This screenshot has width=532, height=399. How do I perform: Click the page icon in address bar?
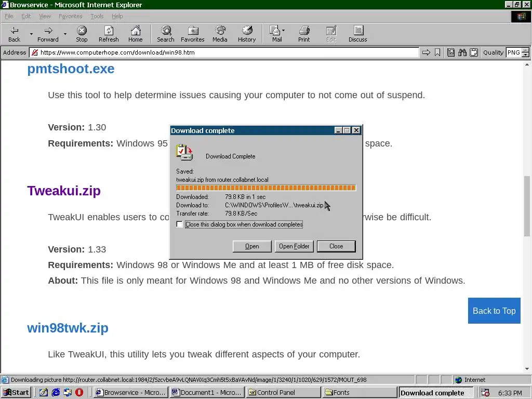point(35,52)
